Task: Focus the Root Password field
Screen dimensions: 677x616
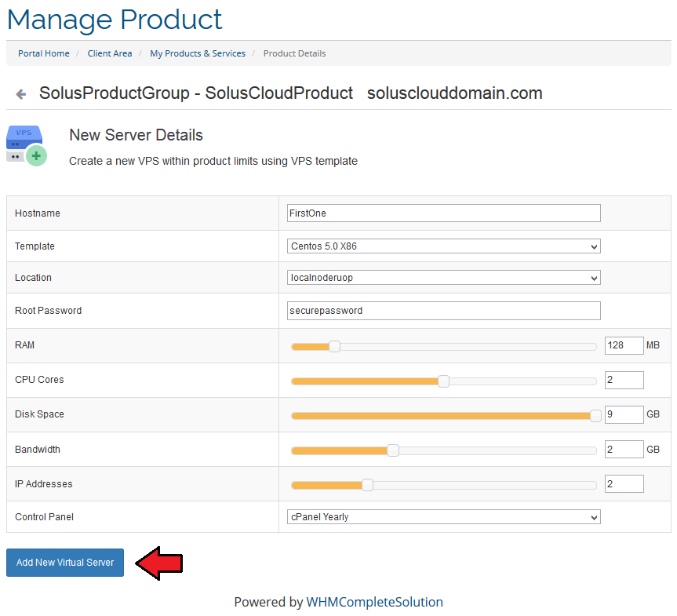Action: (443, 311)
